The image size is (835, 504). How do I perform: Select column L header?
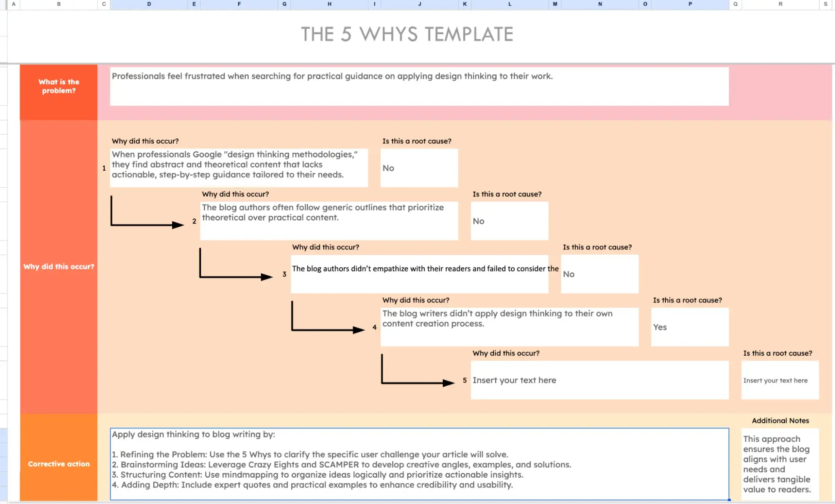pyautogui.click(x=510, y=4)
